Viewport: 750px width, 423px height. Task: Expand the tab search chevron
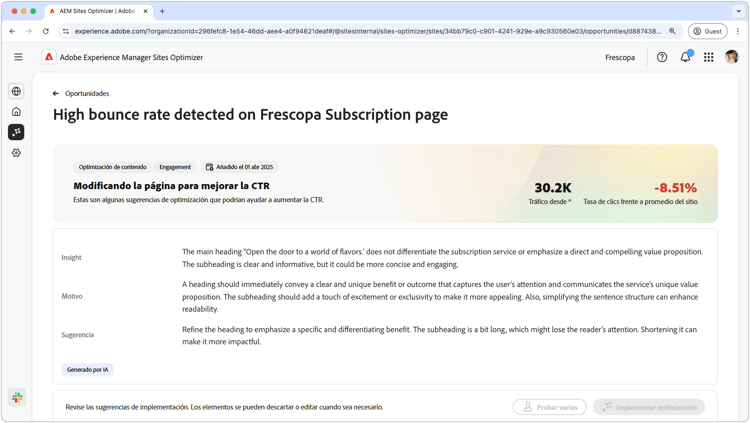(x=738, y=11)
